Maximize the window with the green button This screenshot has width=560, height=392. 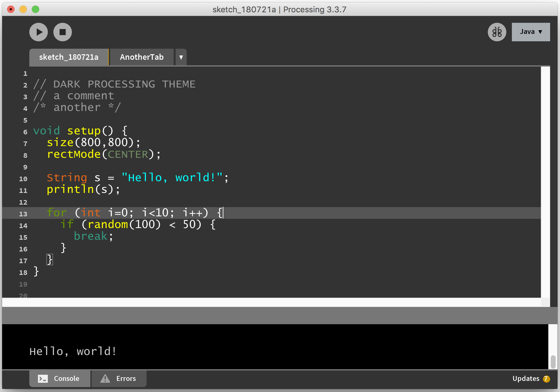(35, 9)
